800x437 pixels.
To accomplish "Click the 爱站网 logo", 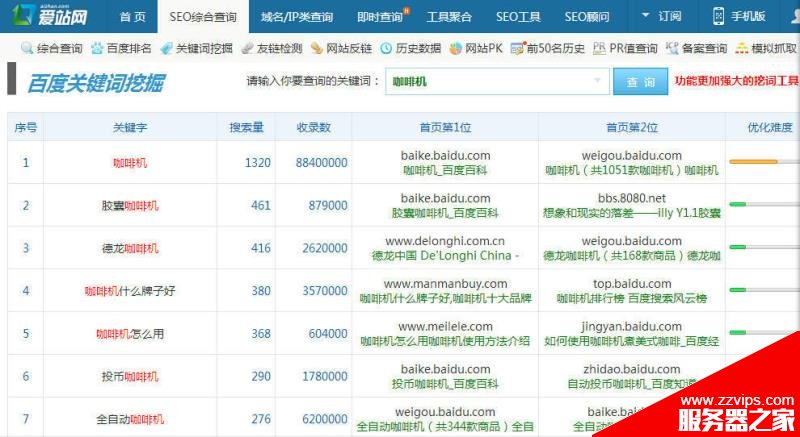I will click(49, 16).
